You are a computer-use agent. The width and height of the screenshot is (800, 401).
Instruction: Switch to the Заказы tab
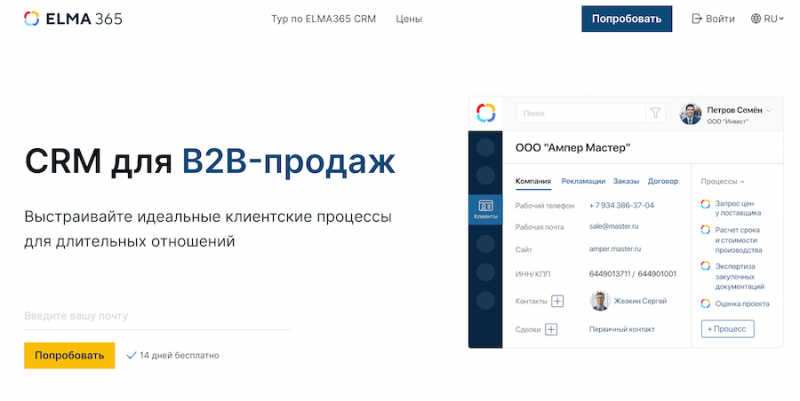[626, 181]
